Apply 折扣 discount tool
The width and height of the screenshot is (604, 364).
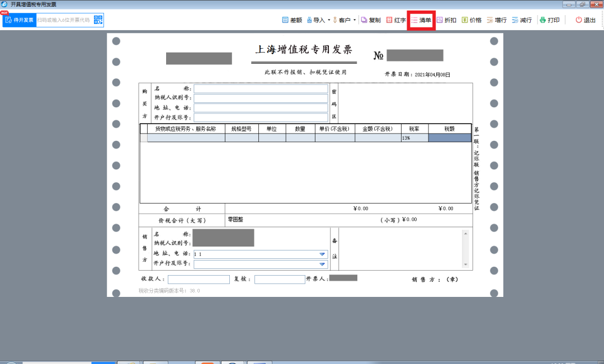click(x=446, y=20)
